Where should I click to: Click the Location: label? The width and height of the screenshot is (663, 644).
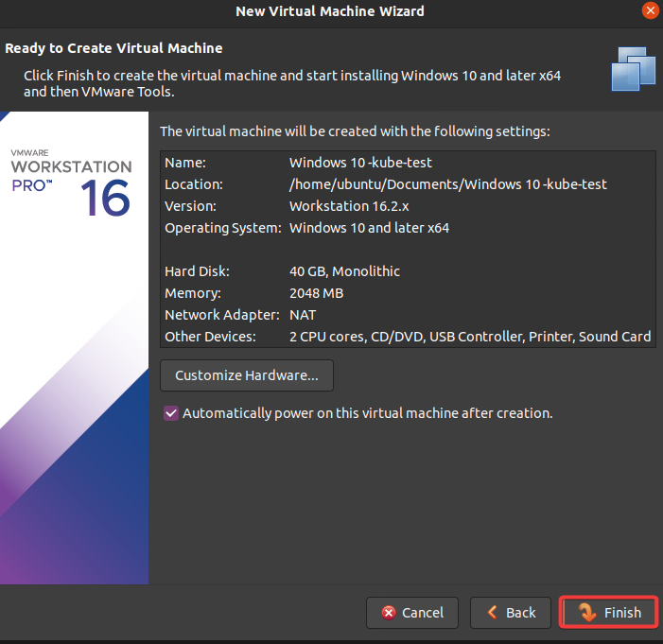[x=194, y=184]
